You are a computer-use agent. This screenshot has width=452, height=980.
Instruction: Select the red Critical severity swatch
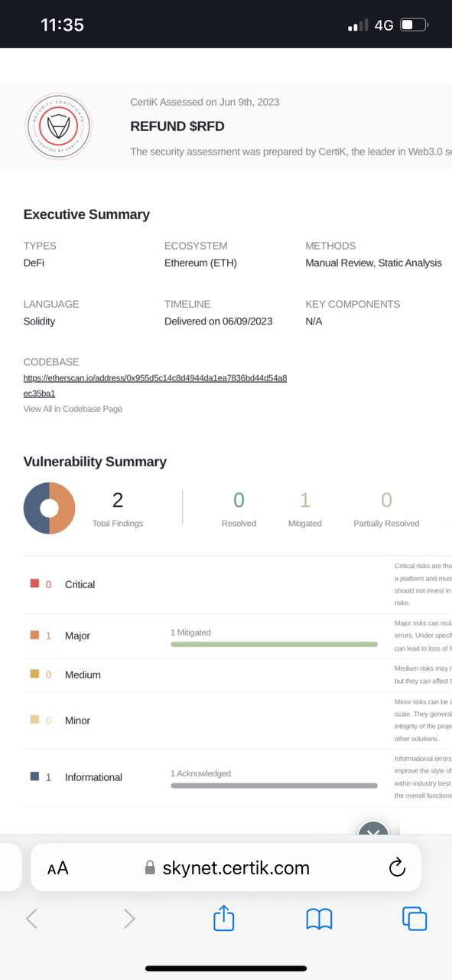(x=34, y=583)
